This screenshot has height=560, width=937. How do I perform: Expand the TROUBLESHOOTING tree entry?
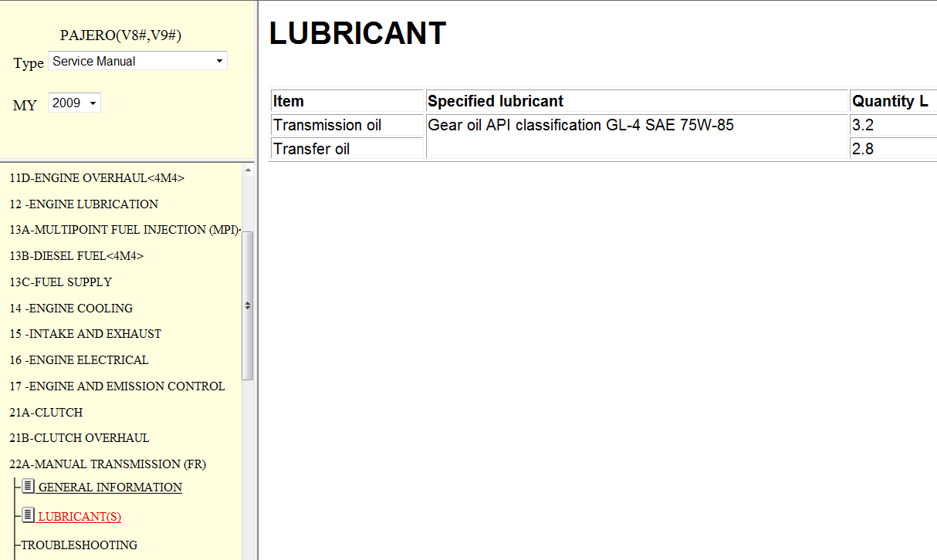point(79,545)
